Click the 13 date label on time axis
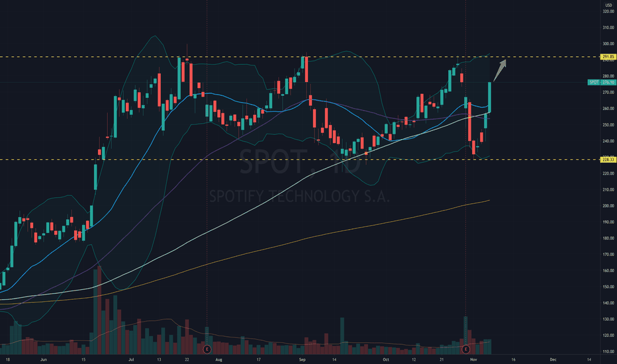The height and width of the screenshot is (364, 617). click(x=159, y=359)
